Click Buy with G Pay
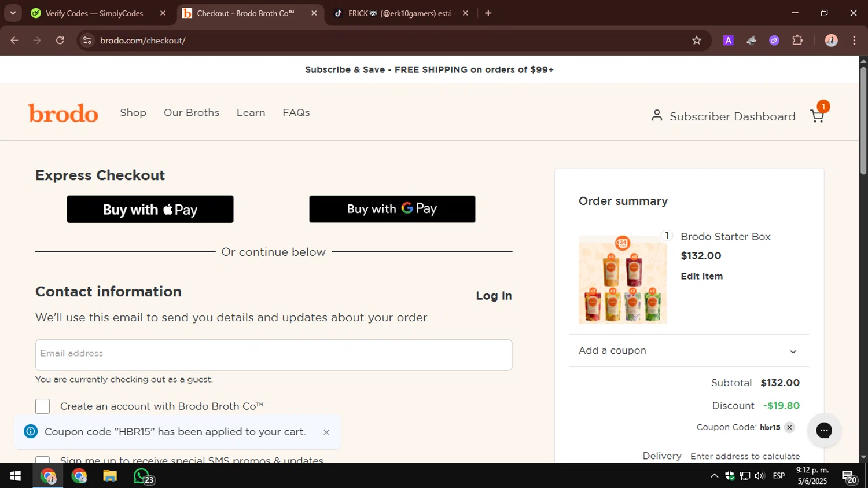868x488 pixels. (392, 209)
